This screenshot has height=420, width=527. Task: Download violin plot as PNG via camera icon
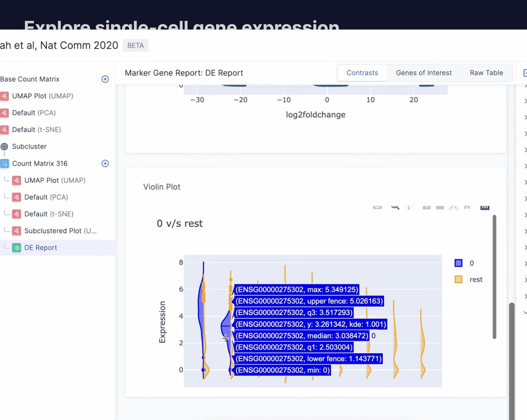(x=378, y=207)
